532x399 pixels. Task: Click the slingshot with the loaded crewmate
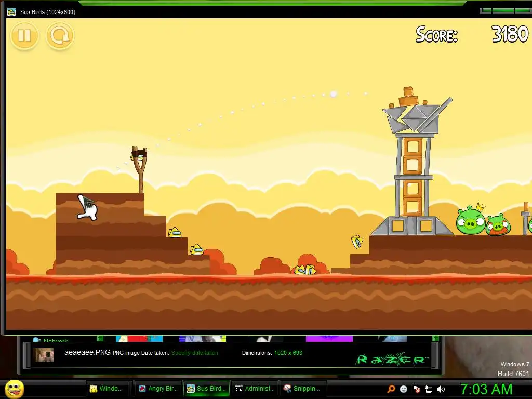(139, 169)
